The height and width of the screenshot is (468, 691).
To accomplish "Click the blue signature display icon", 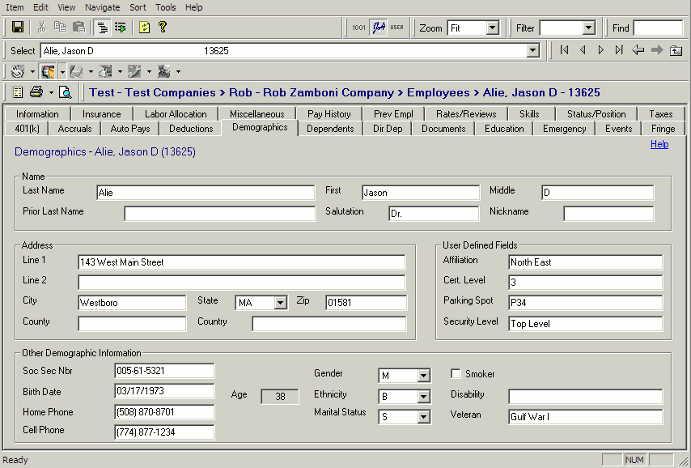I will pyautogui.click(x=379, y=28).
